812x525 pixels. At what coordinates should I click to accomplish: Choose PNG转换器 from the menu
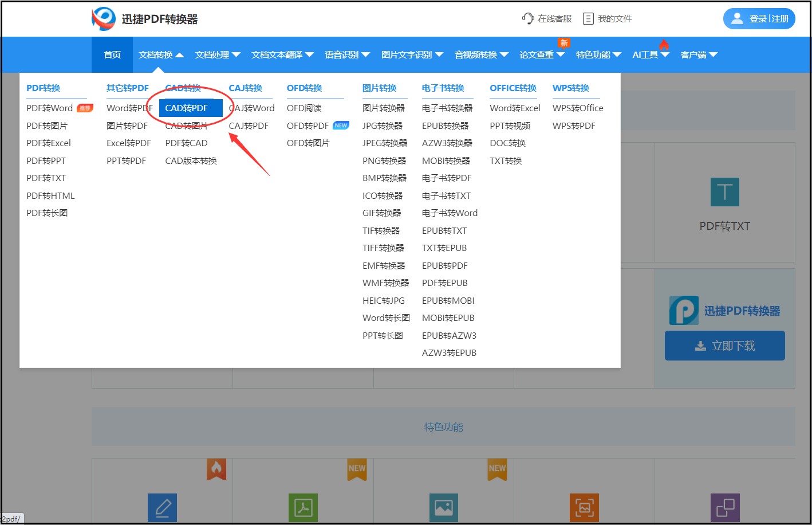(x=384, y=160)
